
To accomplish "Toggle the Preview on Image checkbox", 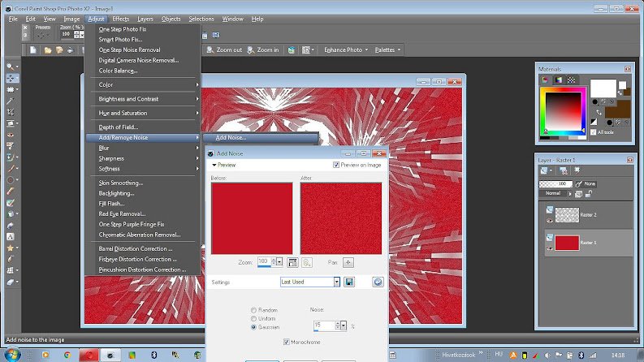I will (x=336, y=165).
